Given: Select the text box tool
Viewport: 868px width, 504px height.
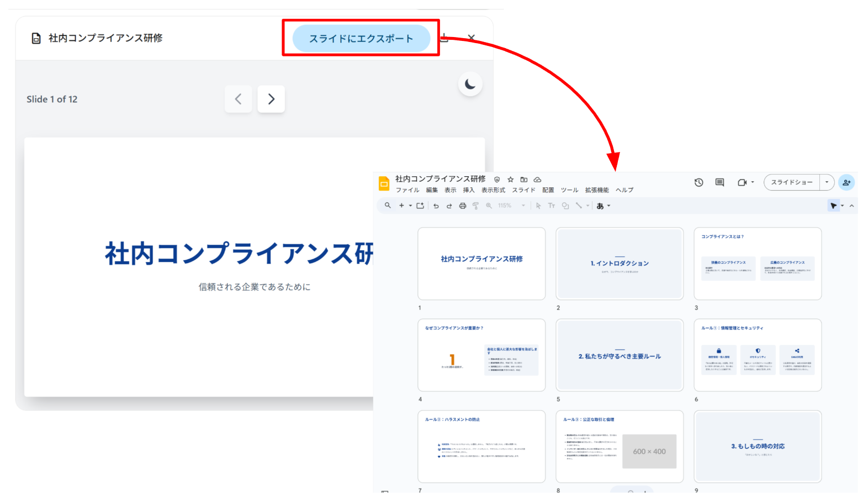Looking at the screenshot, I should 552,206.
